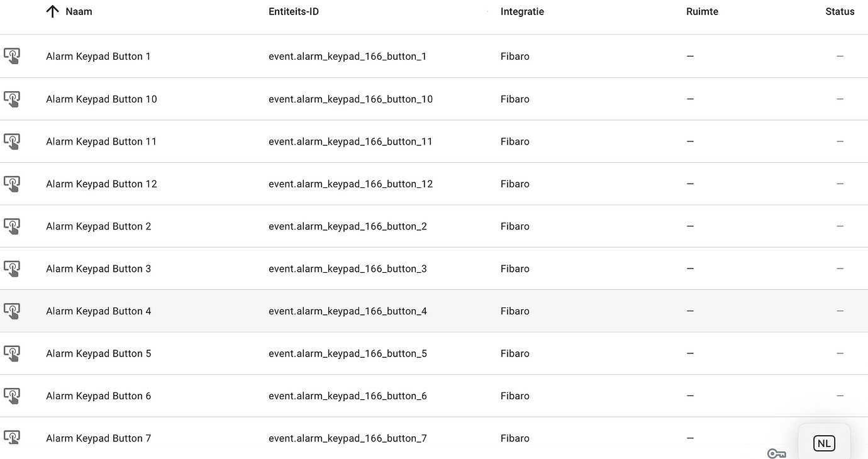Click the event icon for Alarm Keypad Button 10
This screenshot has width=868, height=459.
12,99
